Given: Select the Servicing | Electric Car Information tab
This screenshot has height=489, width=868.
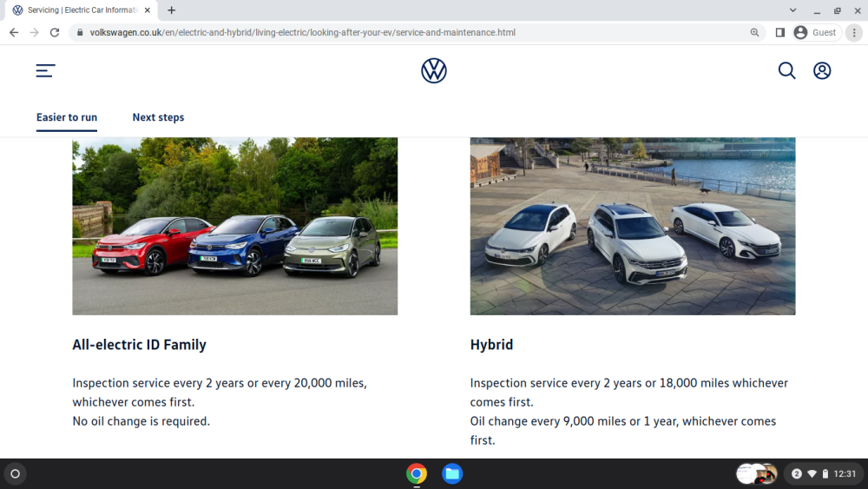Looking at the screenshot, I should [x=82, y=10].
